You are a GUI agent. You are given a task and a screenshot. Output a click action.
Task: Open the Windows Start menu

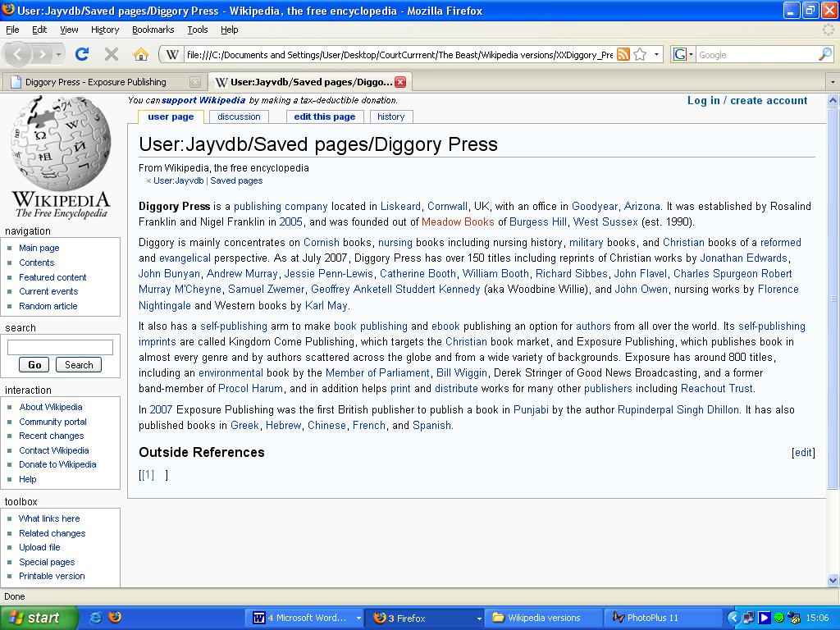[x=39, y=618]
